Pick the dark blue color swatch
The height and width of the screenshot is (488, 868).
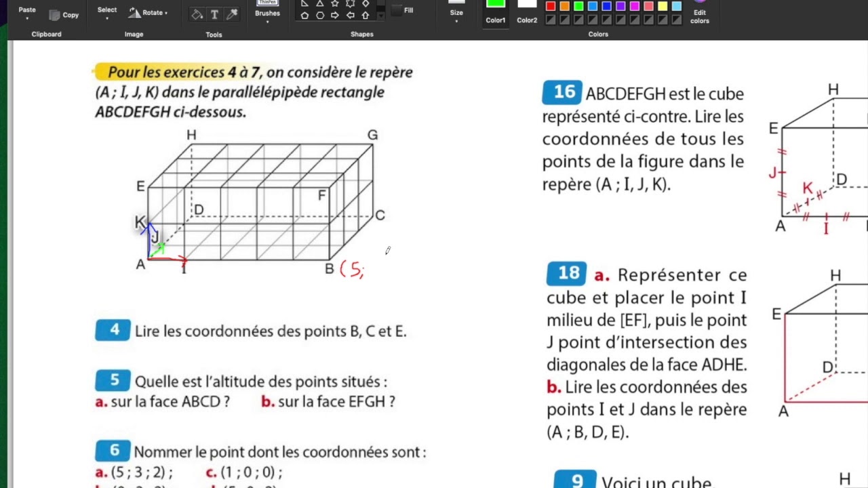point(607,6)
